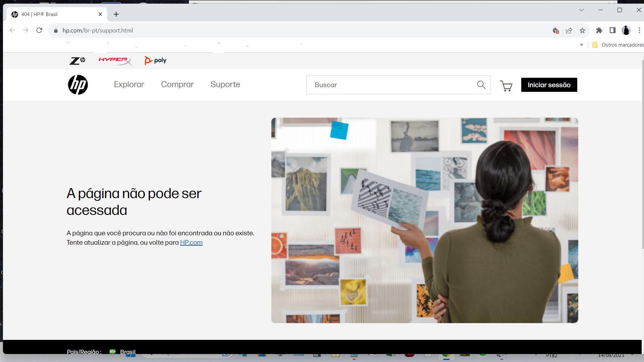Image resolution: width=644 pixels, height=362 pixels.
Task: Click the Brasil country link in footer
Action: click(128, 352)
